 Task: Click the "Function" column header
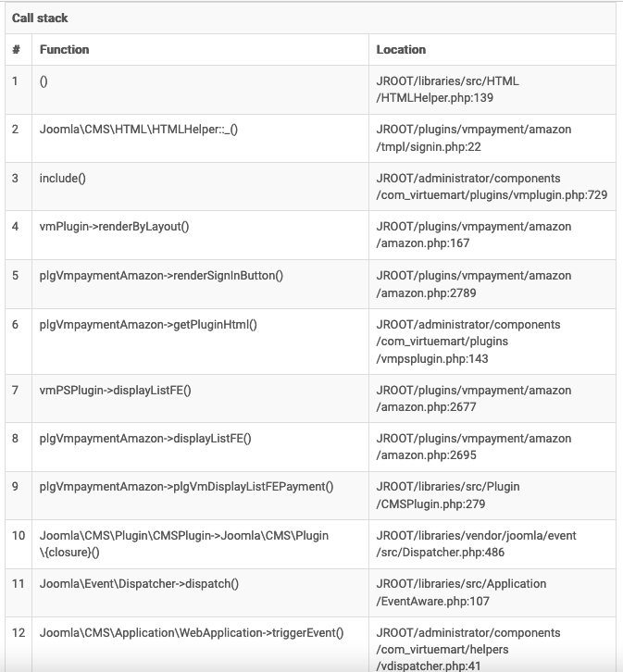65,50
